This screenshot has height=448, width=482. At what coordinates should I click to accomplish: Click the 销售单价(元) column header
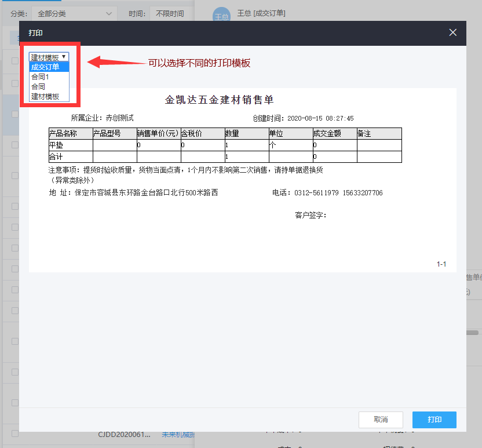[159, 133]
